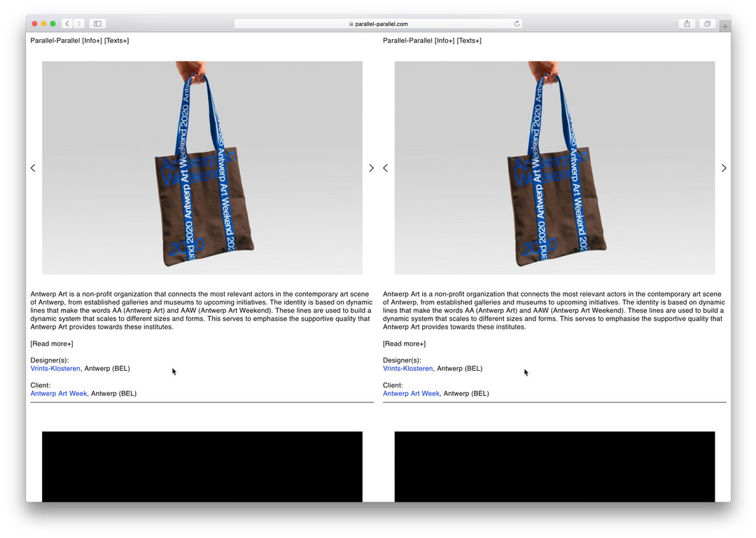The width and height of the screenshot is (756, 538).
Task: Click the "Client:" label in left panel
Action: pos(41,385)
